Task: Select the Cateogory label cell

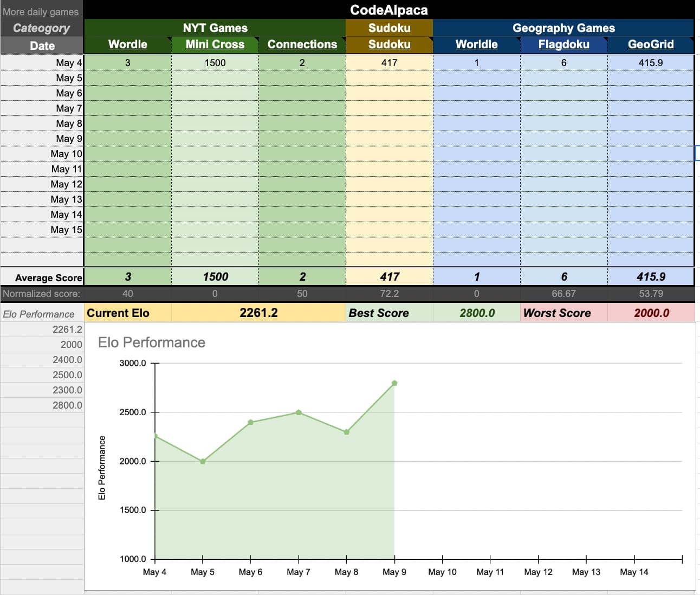Action: pyautogui.click(x=42, y=28)
